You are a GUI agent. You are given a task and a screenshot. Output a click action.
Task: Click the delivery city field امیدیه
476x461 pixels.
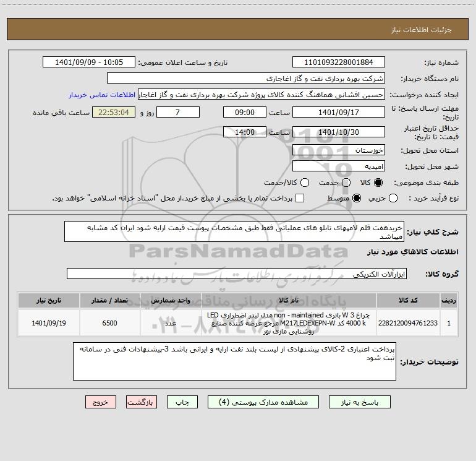coord(339,166)
